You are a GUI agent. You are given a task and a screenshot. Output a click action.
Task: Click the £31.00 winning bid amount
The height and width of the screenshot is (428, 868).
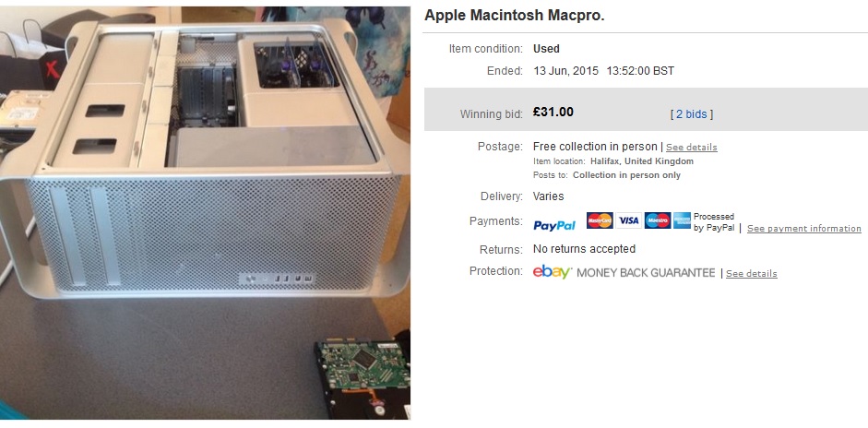(x=553, y=112)
